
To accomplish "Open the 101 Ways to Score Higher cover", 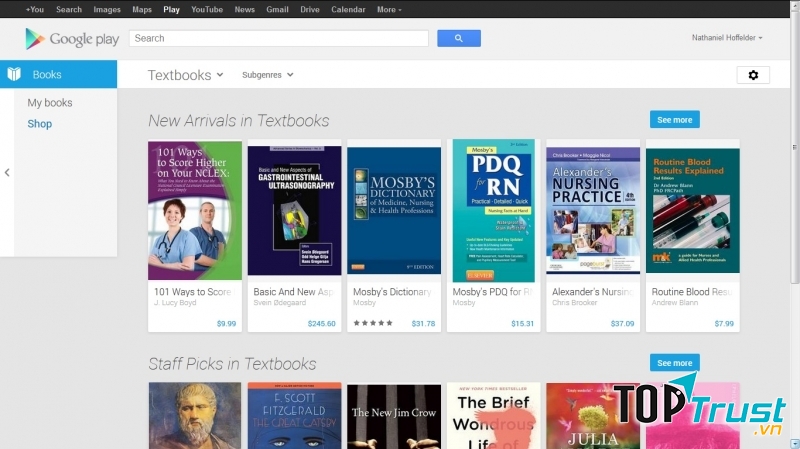I will (195, 211).
